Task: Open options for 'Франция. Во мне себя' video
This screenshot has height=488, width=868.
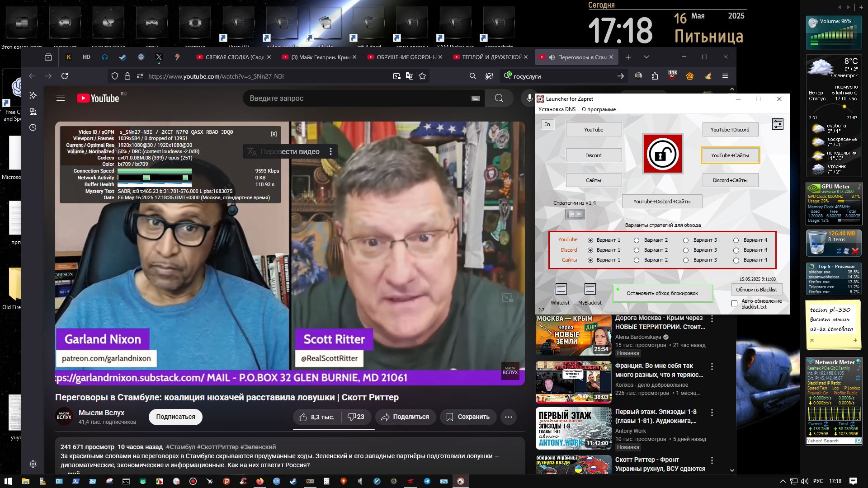Action: tap(712, 366)
